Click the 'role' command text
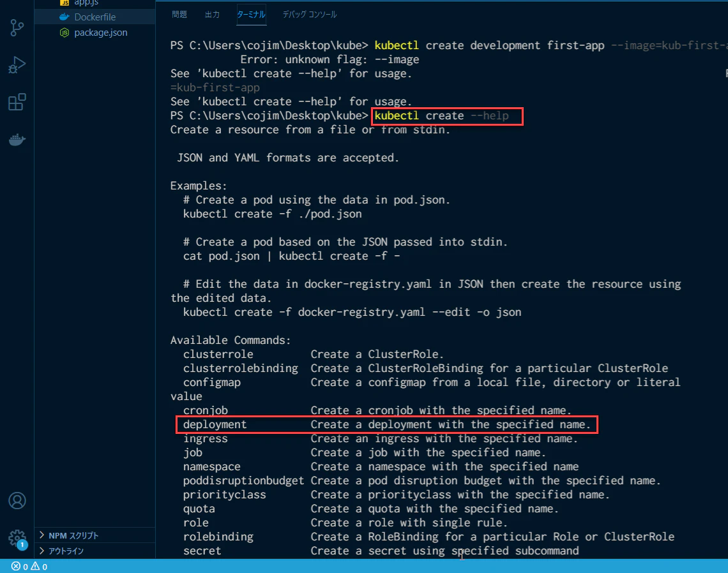Screen dimensions: 728x573 click(195, 523)
